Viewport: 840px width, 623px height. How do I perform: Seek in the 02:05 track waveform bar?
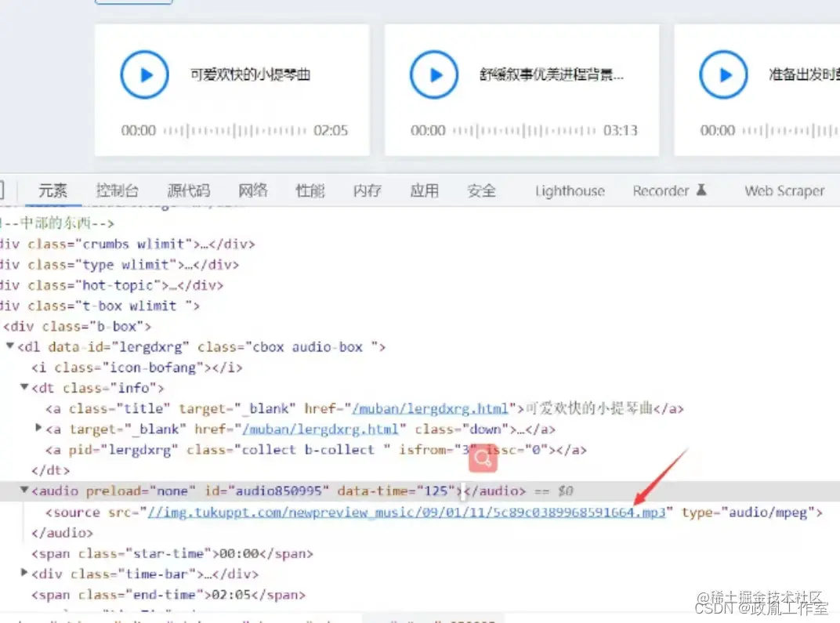[234, 130]
